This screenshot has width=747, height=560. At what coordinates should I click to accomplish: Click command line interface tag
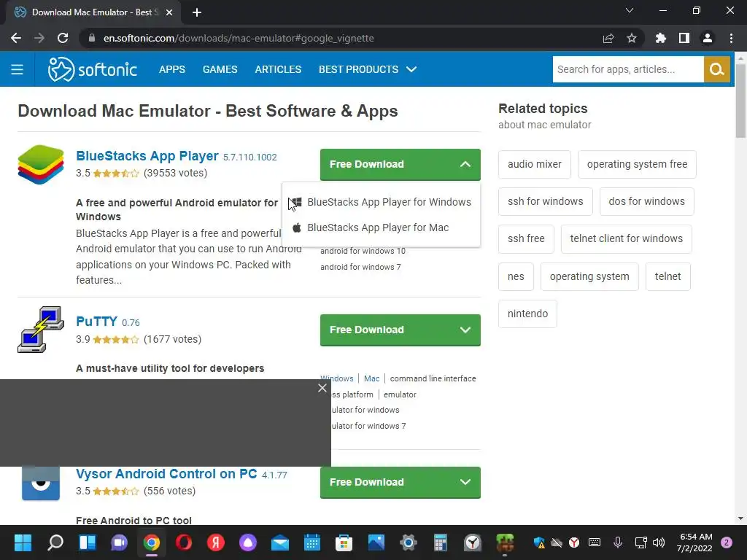(433, 378)
